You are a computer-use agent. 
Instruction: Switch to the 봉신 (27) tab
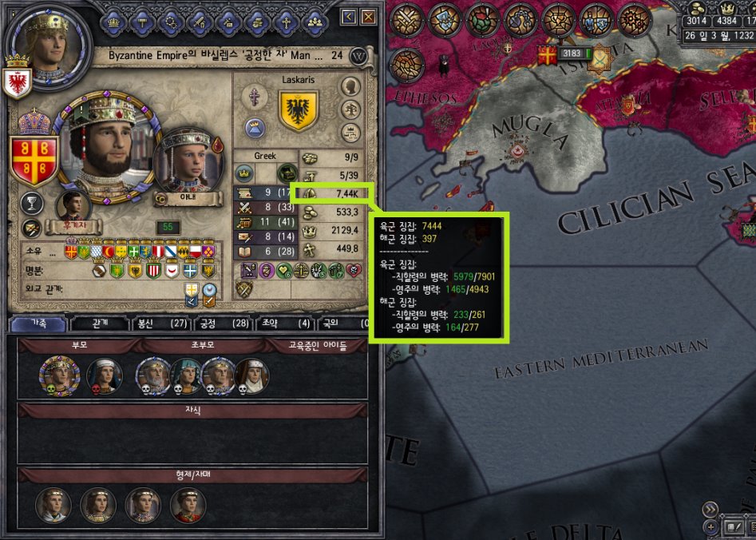pyautogui.click(x=161, y=324)
